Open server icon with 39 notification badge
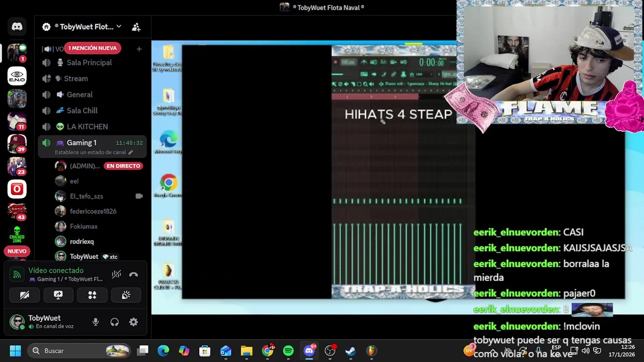 coord(17,144)
